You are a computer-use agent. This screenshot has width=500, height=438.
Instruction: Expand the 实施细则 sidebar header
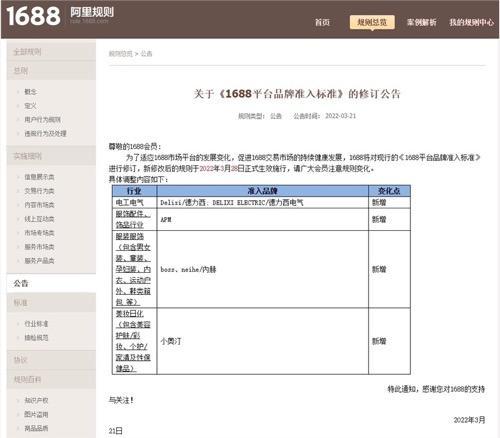point(51,156)
